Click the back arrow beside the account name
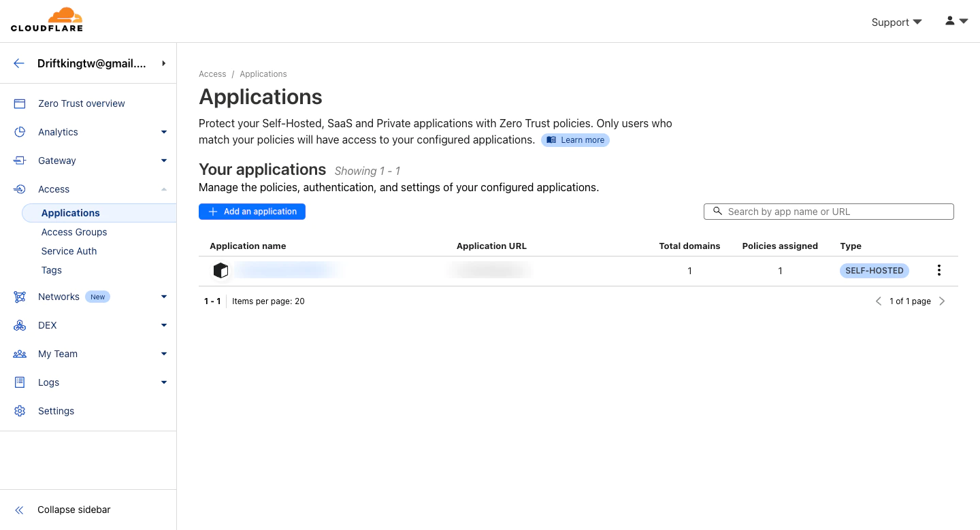 19,63
